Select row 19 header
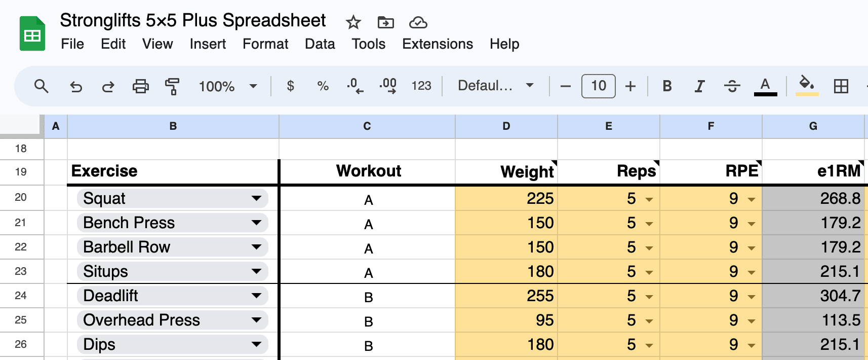This screenshot has width=868, height=360. coord(21,172)
